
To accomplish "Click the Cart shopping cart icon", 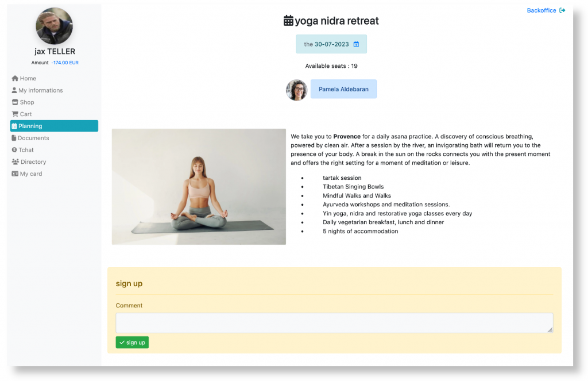I will [15, 114].
